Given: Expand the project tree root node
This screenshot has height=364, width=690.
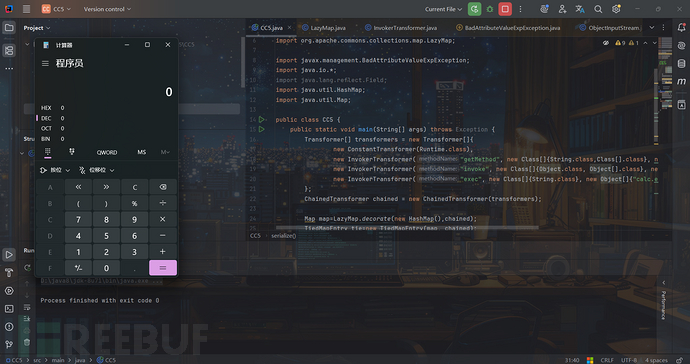Looking at the screenshot, I should 27,44.
